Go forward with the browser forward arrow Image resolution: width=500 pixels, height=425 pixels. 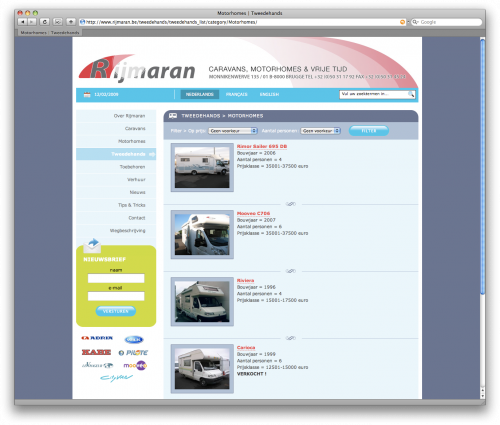click(32, 22)
